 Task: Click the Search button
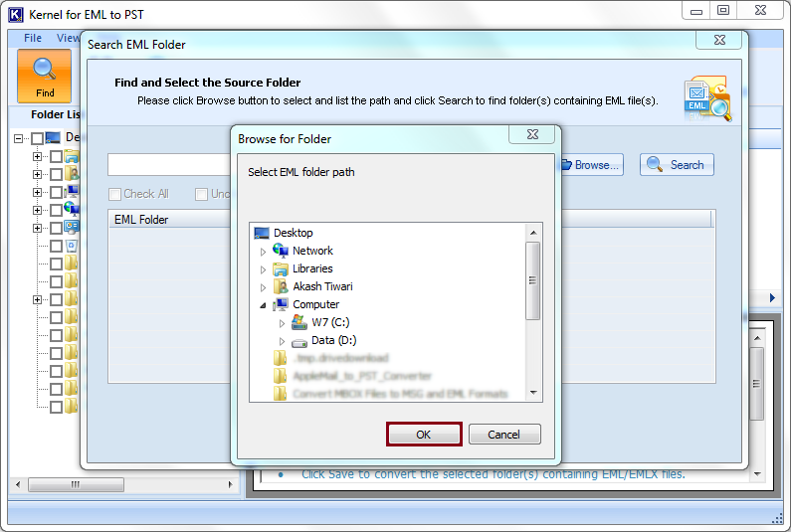pos(677,164)
